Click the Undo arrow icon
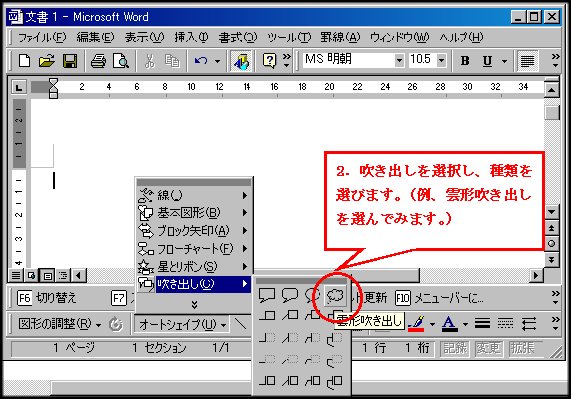Viewport: 571px width, 399px height. tap(201, 61)
